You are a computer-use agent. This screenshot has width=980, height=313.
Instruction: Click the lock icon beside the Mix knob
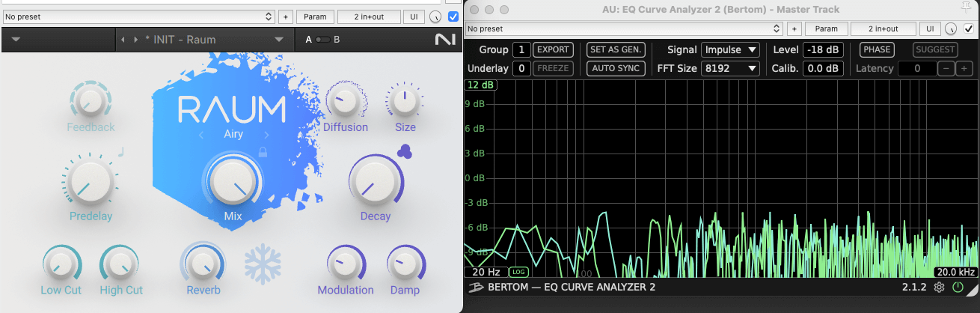pos(263,152)
